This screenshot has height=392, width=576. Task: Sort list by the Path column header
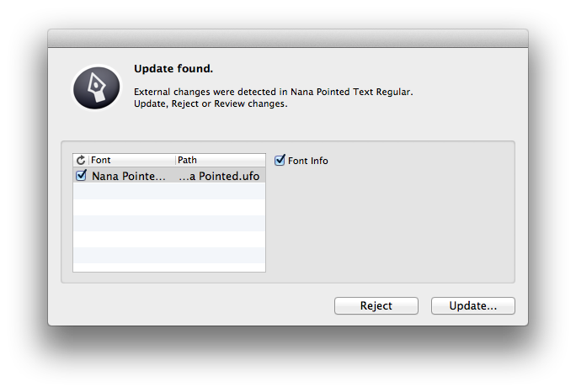click(221, 160)
